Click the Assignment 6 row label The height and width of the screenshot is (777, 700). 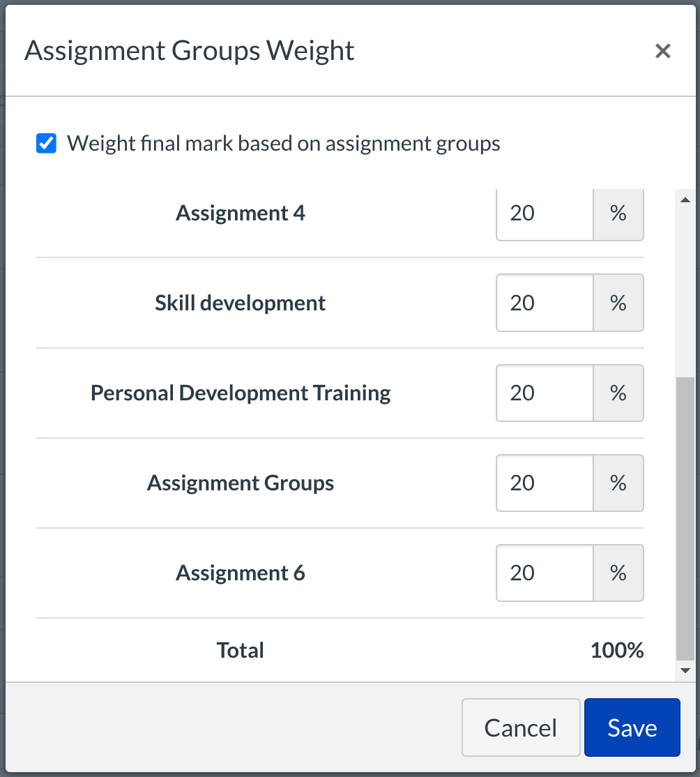(x=241, y=573)
